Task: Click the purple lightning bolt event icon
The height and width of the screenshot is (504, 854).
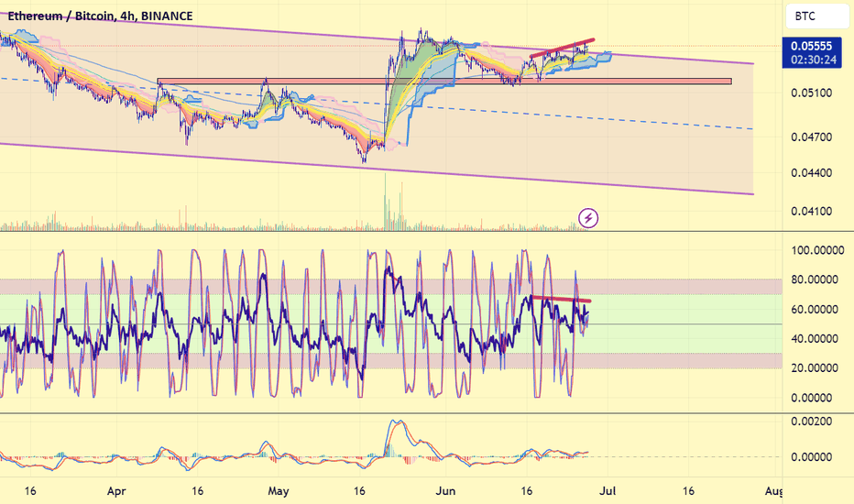Action: click(x=588, y=218)
